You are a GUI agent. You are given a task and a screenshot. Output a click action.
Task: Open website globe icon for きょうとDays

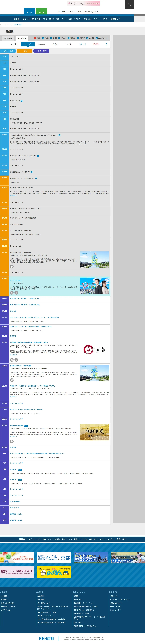coord(12,293)
